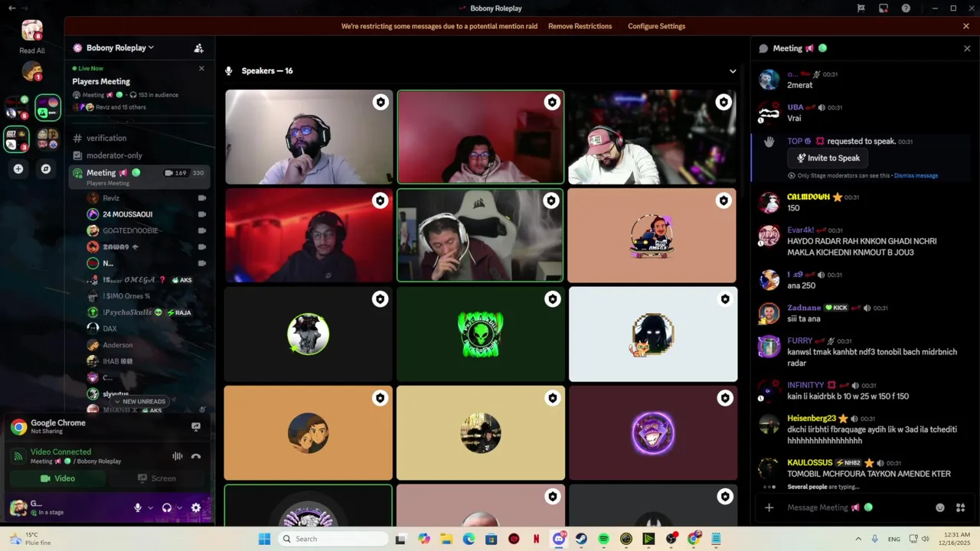Open the Quests flag icon in title bar

point(861,8)
